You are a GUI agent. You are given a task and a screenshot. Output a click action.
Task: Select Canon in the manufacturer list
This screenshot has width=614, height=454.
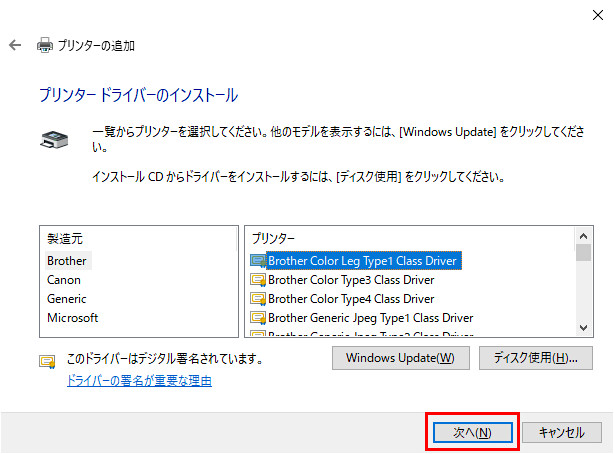(64, 280)
